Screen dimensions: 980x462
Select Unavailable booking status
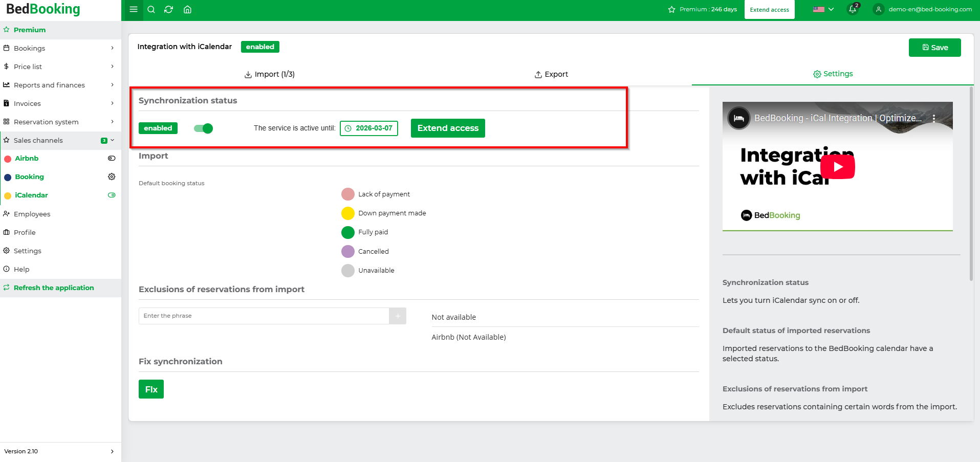tap(348, 271)
